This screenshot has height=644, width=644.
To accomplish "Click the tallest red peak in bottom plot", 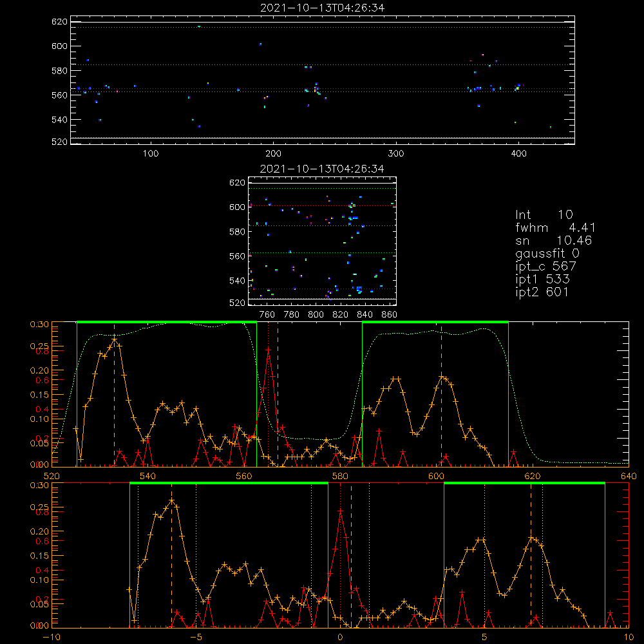I will tap(340, 511).
